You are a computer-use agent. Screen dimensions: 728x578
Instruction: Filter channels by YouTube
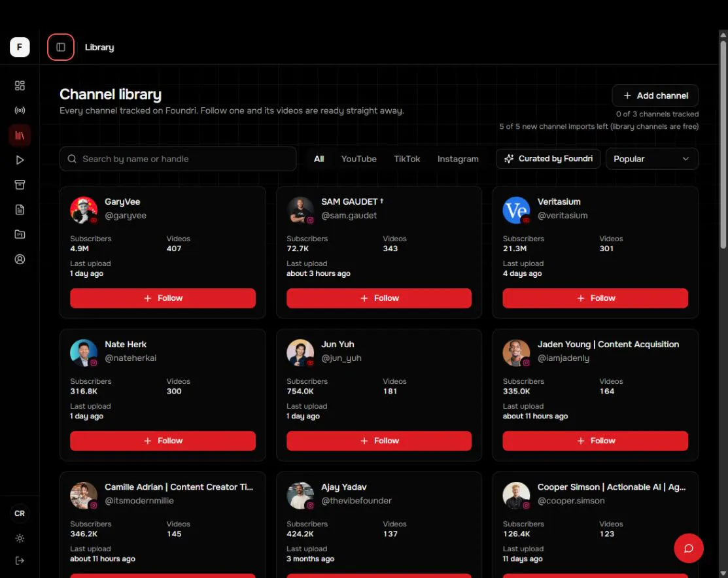(358, 159)
